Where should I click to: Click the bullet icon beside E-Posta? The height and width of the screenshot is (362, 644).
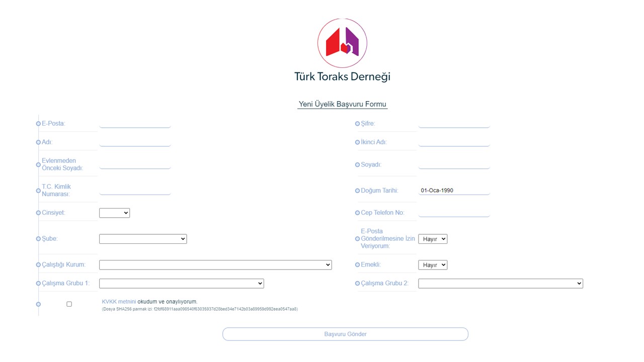point(38,124)
